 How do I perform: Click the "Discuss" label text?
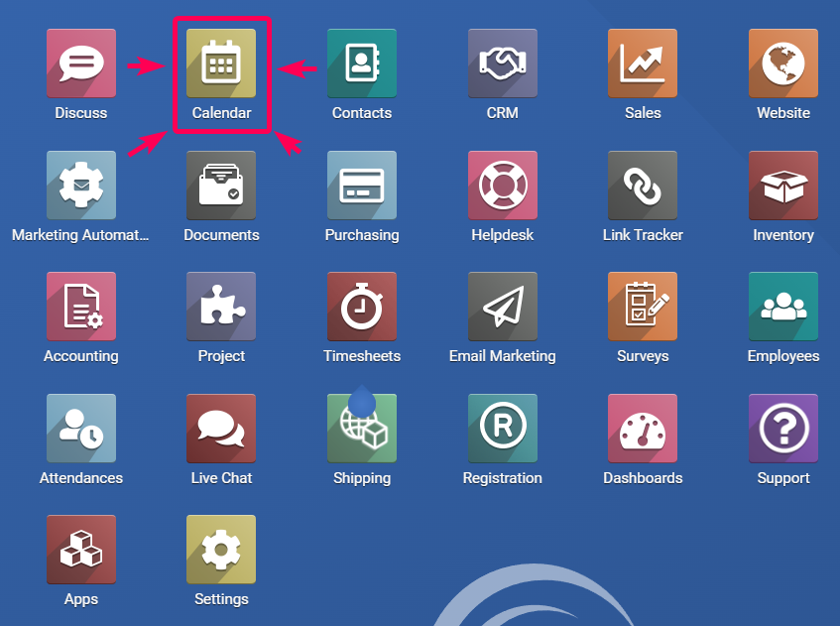(x=81, y=112)
